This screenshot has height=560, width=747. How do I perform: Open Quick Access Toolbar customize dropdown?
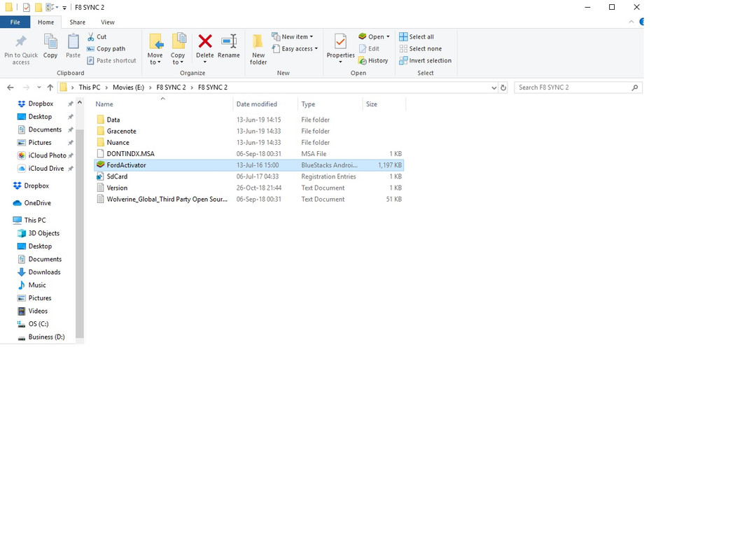[x=64, y=8]
